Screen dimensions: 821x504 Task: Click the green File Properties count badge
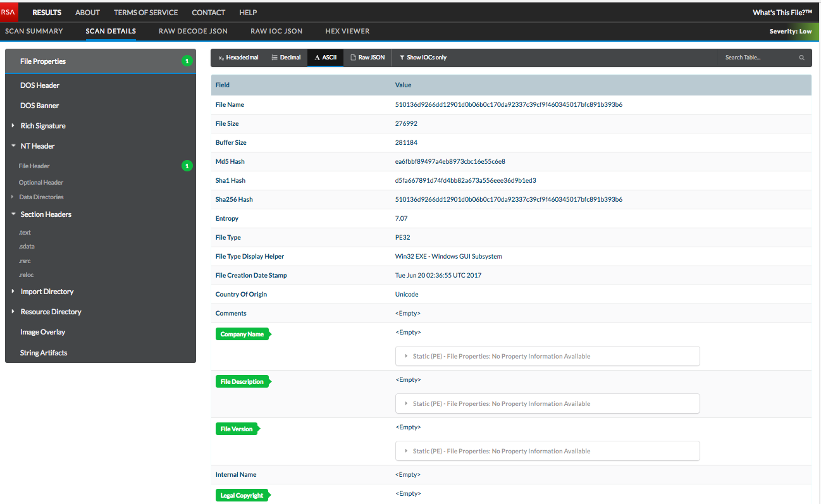[187, 61]
